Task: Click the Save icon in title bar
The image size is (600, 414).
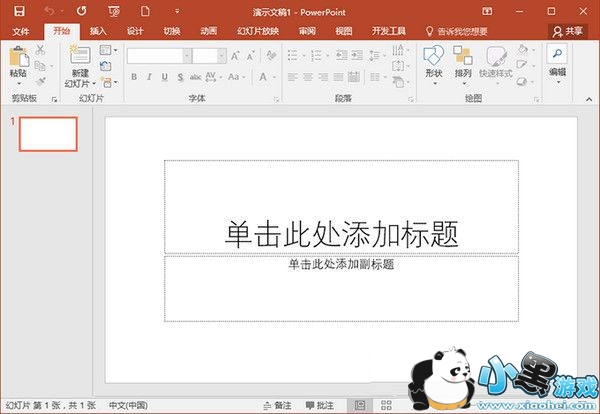Action: (20, 10)
